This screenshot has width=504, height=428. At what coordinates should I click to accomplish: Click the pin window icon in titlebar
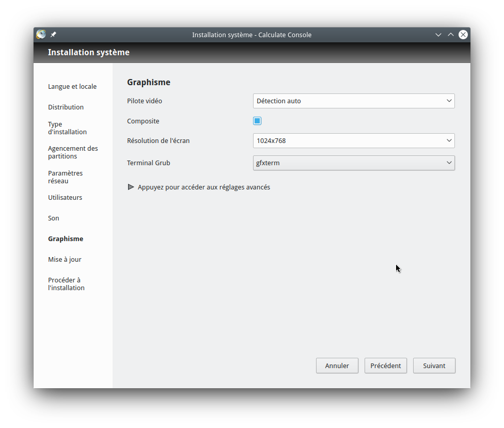54,35
